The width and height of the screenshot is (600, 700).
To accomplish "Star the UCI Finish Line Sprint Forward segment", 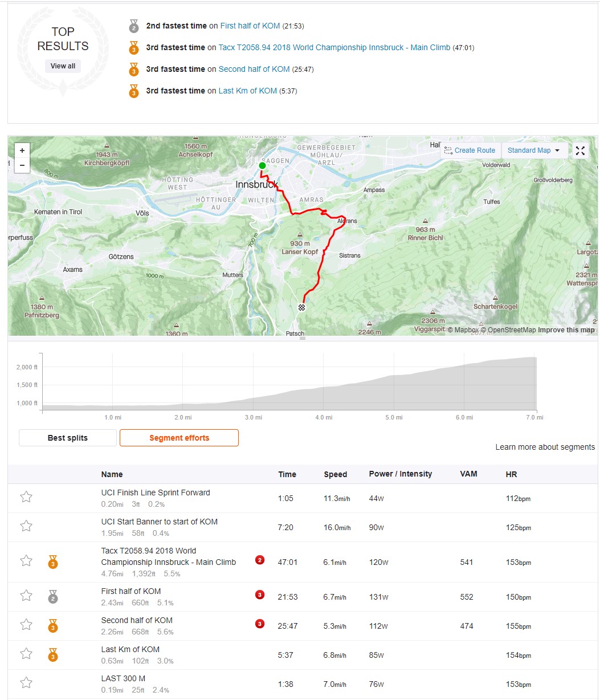I will (26, 497).
